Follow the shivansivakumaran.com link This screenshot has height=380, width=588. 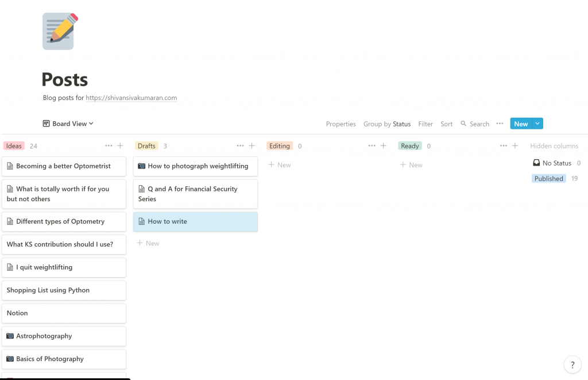tap(131, 97)
